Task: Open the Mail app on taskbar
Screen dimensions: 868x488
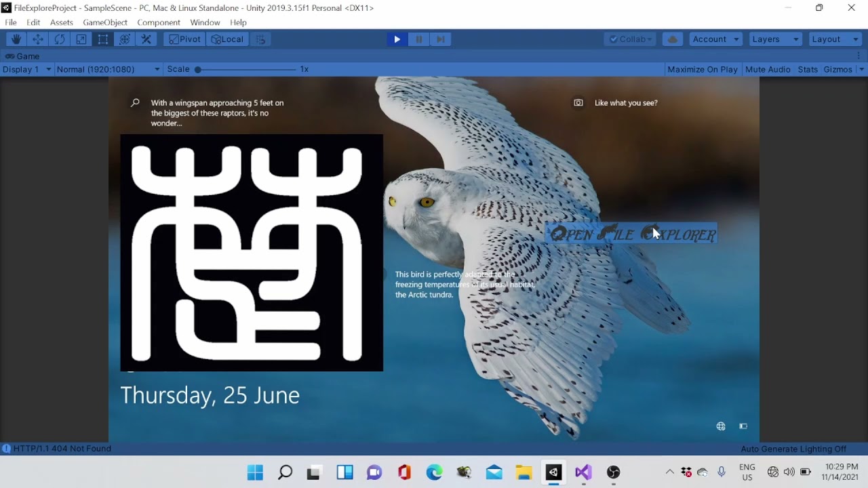Action: [x=494, y=472]
